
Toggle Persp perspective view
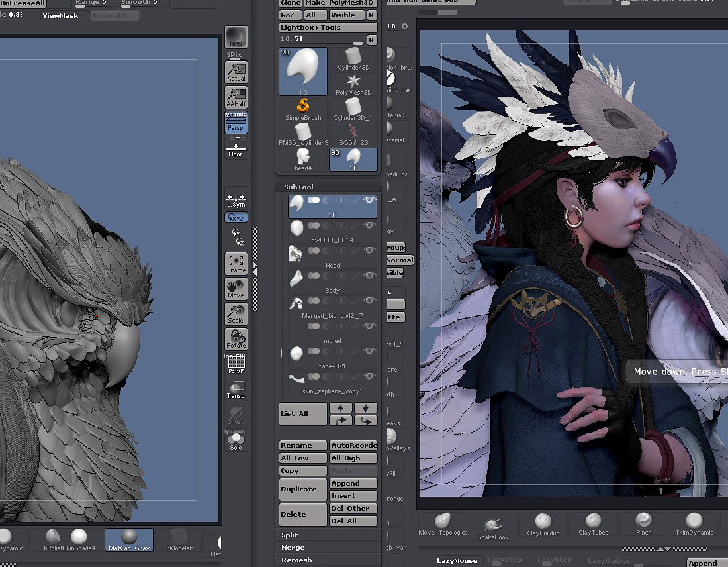click(x=236, y=123)
